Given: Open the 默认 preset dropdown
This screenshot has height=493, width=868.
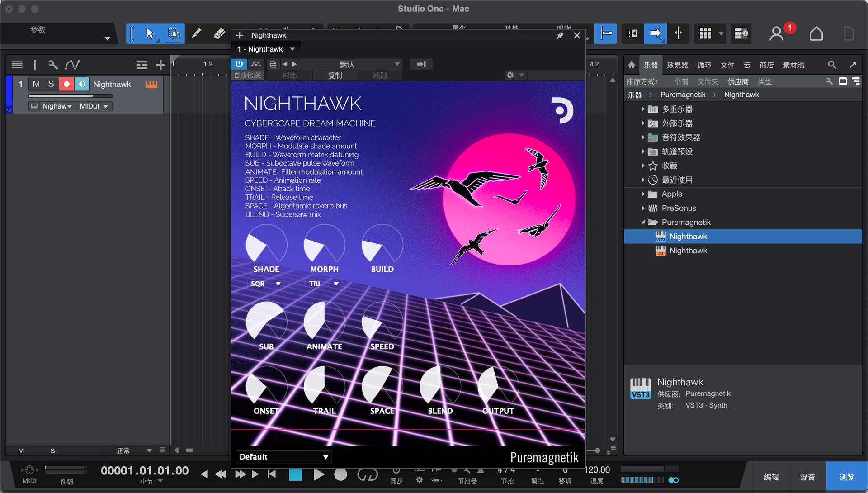Looking at the screenshot, I should pos(350,64).
